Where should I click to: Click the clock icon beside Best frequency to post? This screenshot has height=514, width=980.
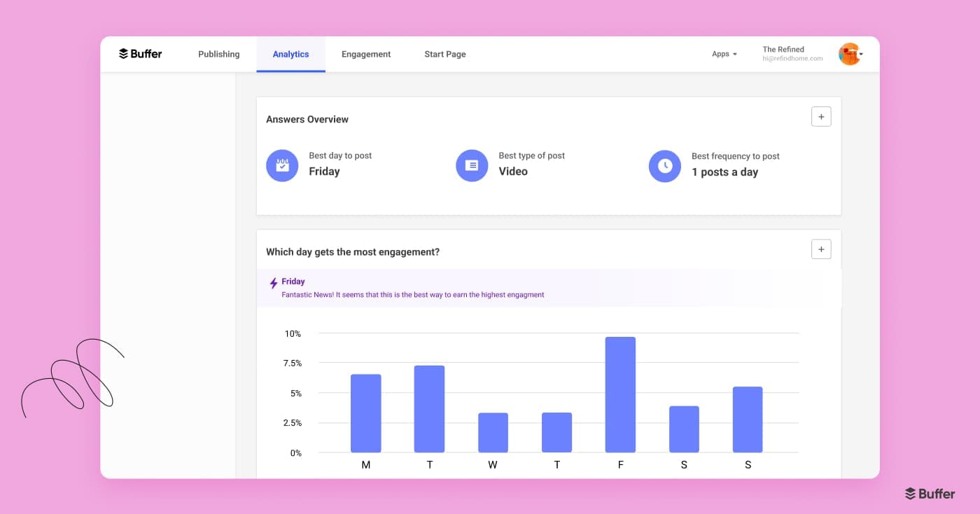tap(664, 166)
